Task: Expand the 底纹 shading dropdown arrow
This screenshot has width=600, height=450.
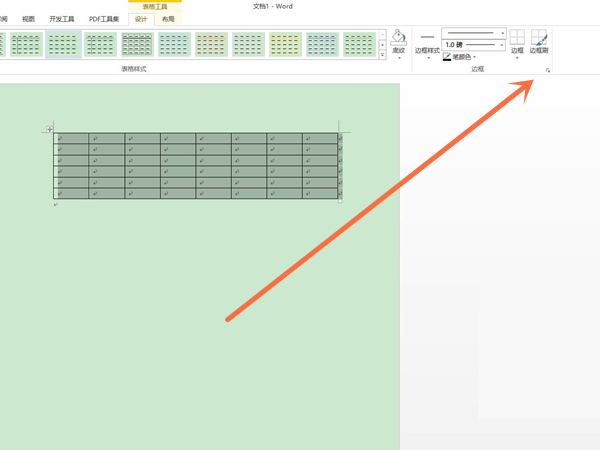Action: (x=399, y=58)
